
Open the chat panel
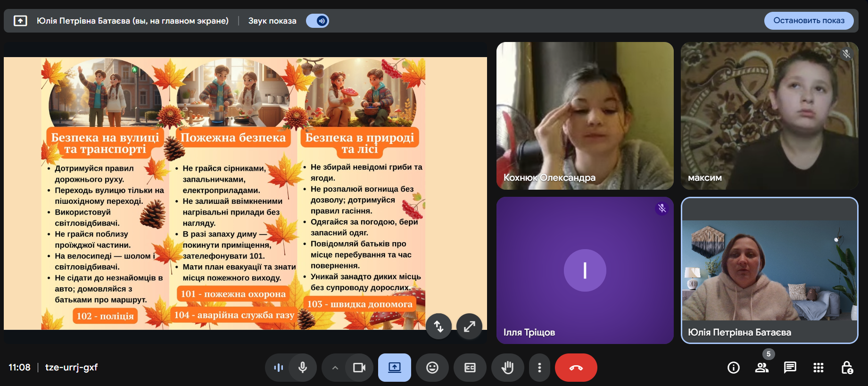790,368
